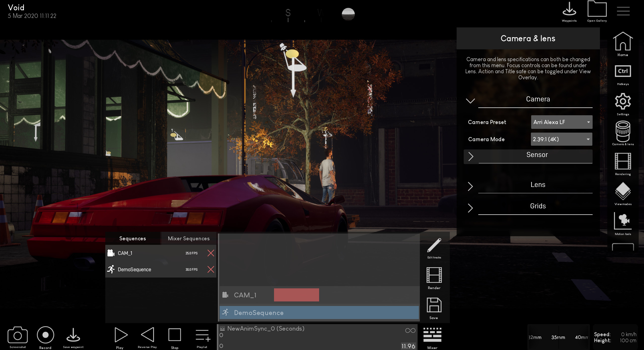Select the 35mm focal length
Viewport: 644px width, 350px height.
tap(558, 337)
